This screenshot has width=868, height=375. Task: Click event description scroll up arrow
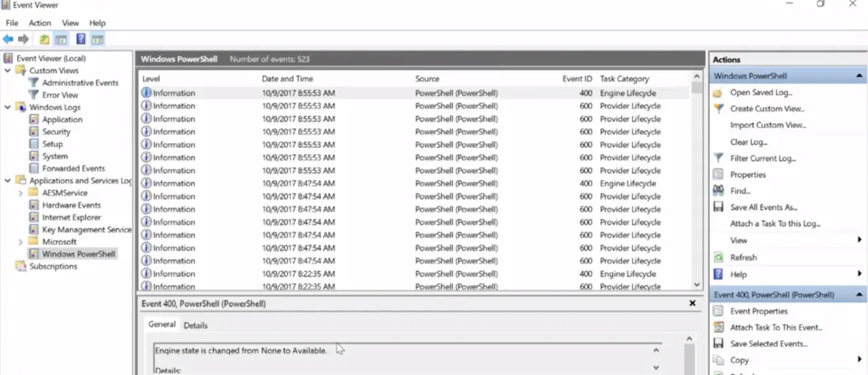click(x=656, y=351)
